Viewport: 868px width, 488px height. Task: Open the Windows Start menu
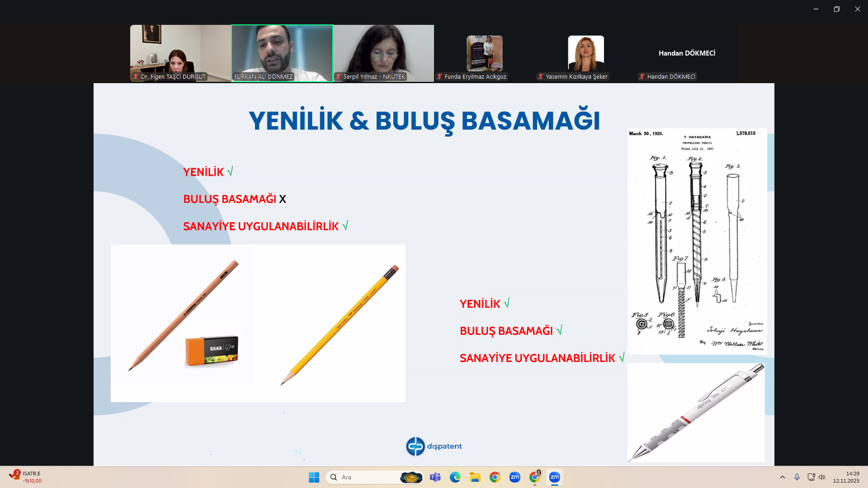point(314,477)
